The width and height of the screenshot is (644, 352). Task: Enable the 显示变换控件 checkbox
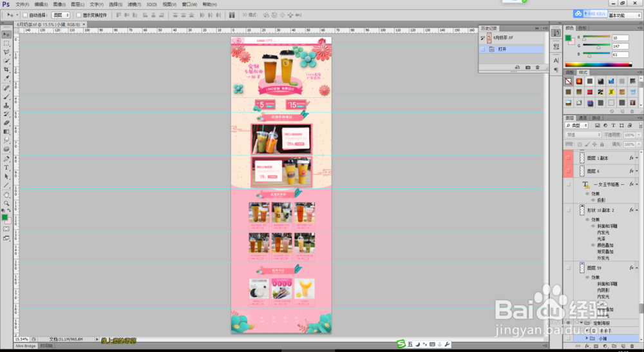coord(79,15)
